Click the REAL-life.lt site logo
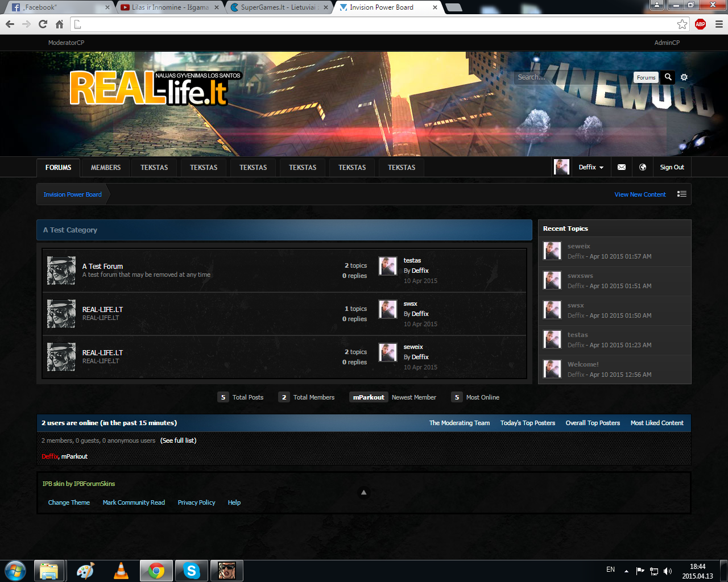Viewport: 728px width, 582px height. point(155,89)
